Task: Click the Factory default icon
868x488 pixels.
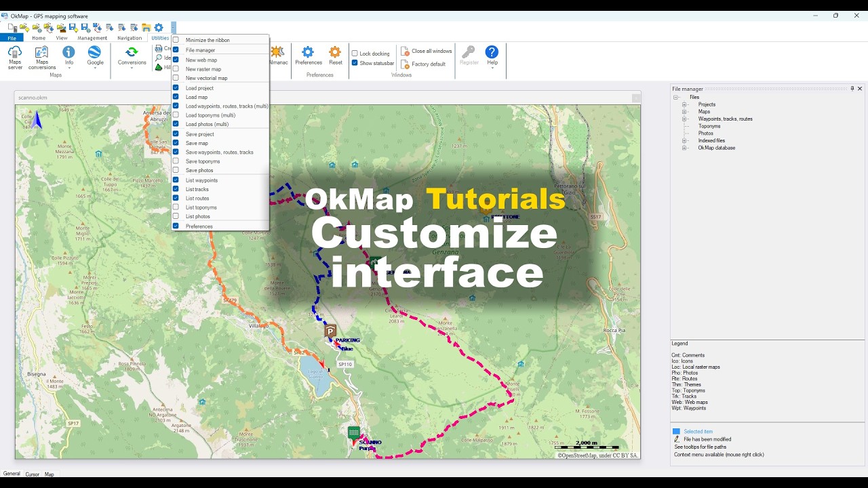Action: coord(405,64)
